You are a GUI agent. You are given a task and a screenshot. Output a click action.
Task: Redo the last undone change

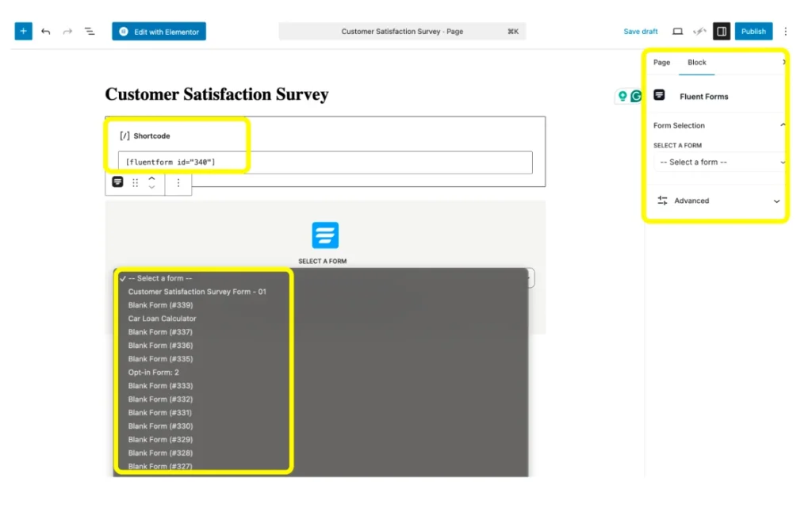point(67,32)
